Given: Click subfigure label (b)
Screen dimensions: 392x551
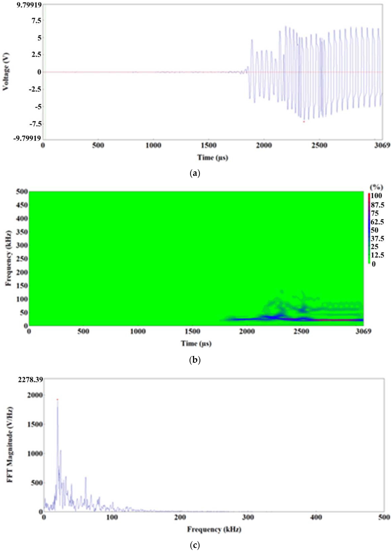Looking at the screenshot, I should pyautogui.click(x=195, y=360).
